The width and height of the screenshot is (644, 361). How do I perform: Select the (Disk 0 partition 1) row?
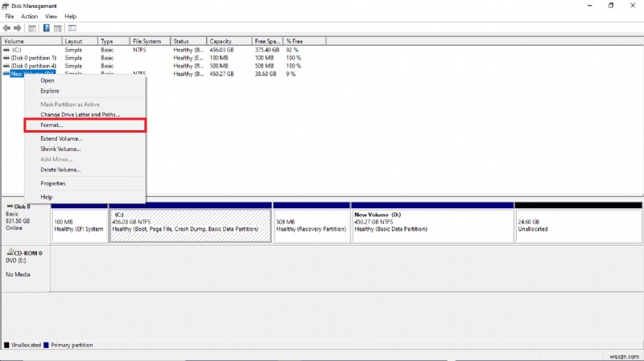click(164, 58)
